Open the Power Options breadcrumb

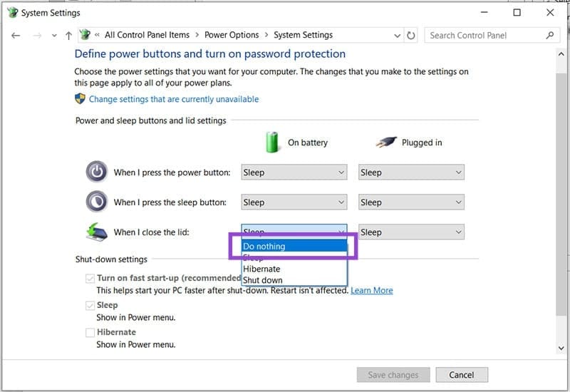(x=232, y=35)
